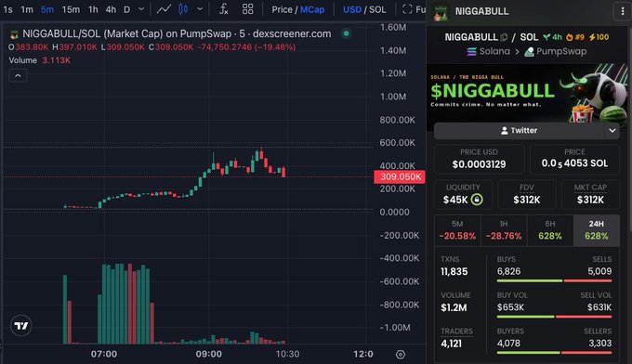Open chart settings gear on time axis
Viewport: 632px width, 364px height.
coord(401,355)
